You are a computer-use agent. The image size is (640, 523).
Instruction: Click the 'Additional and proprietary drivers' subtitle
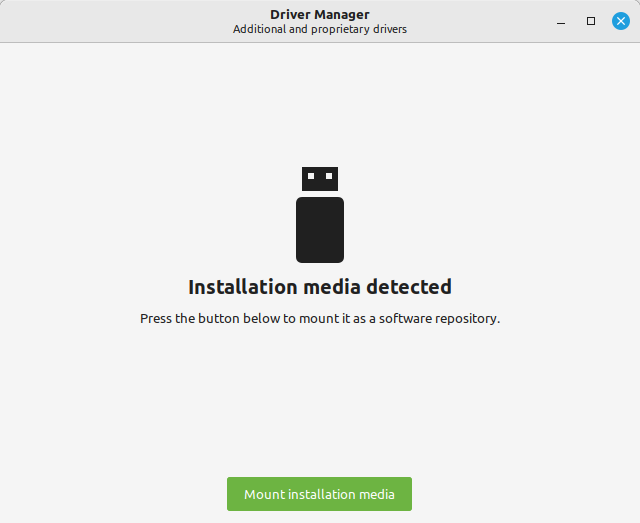319,29
